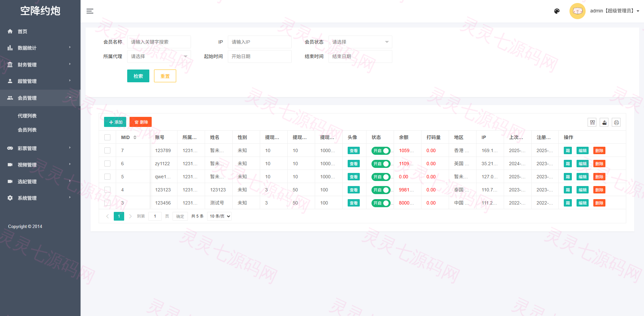
Task: Click the 开始日期 date input field
Action: [259, 56]
